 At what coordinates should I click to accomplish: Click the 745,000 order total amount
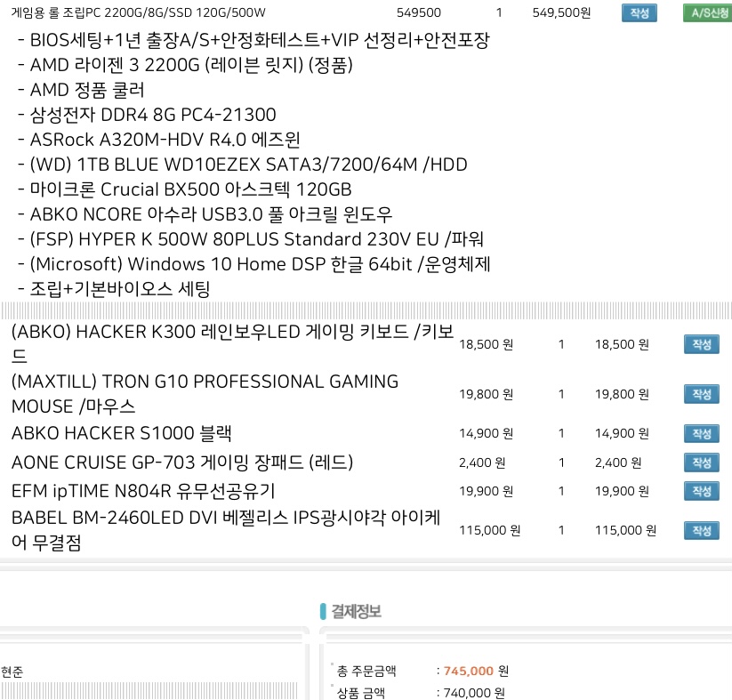469,671
